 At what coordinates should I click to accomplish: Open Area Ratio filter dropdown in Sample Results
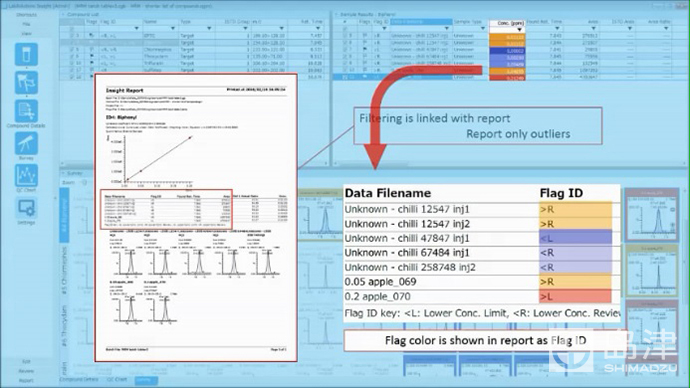point(666,29)
